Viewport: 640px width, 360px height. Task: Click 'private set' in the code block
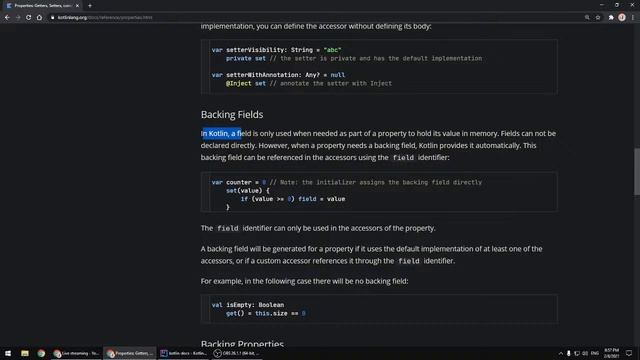[x=246, y=58]
